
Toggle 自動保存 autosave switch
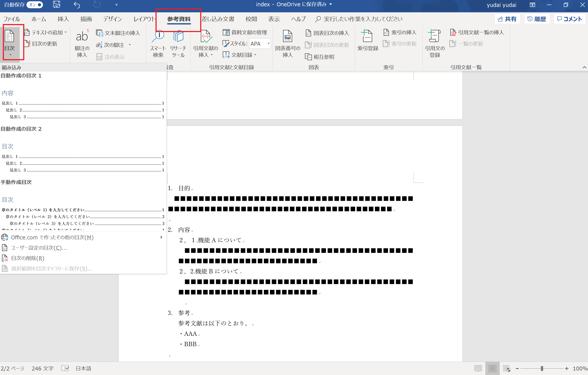(35, 5)
